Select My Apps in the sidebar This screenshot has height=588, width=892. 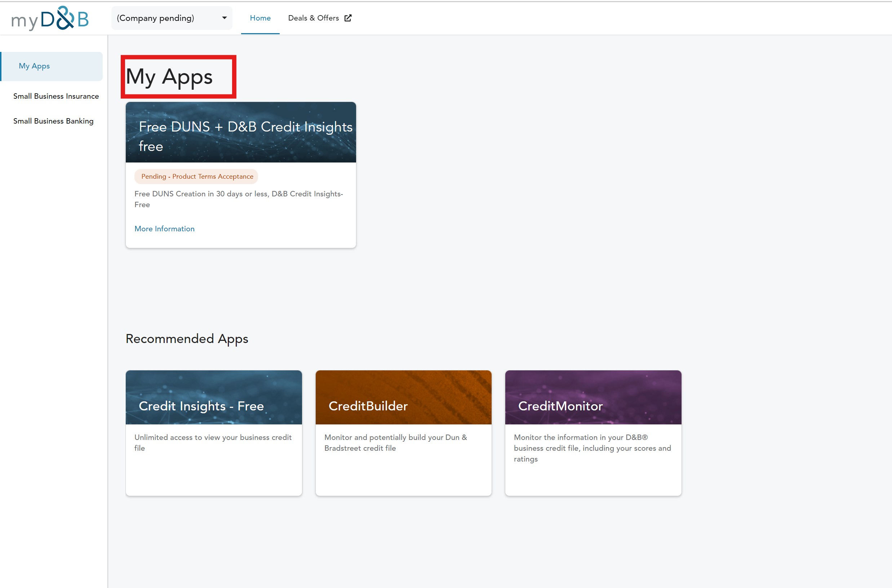[34, 66]
